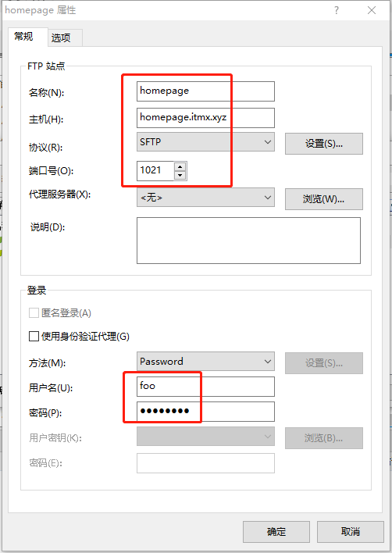
Task: Expand the 代理服务器 dropdown
Action: tap(205, 198)
